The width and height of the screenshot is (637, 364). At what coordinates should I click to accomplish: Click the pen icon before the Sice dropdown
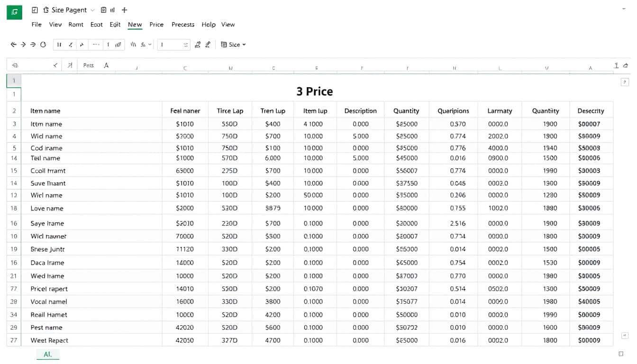[208, 45]
